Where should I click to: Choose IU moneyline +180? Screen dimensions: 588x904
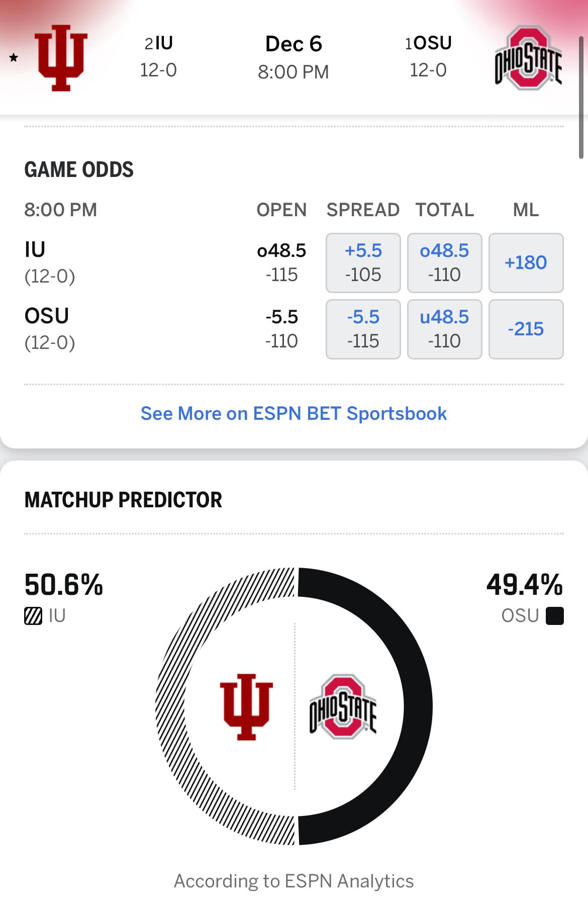pyautogui.click(x=526, y=262)
